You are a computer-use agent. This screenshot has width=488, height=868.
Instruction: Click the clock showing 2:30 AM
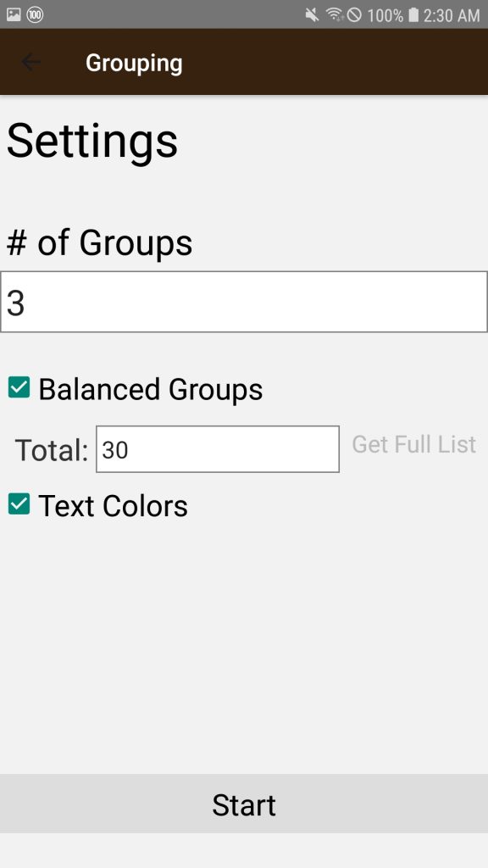click(452, 14)
